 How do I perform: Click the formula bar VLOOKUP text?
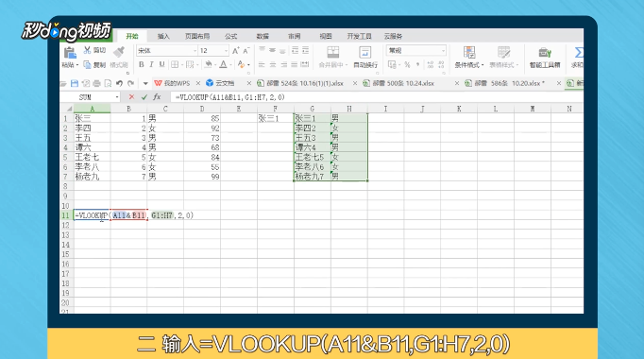coord(230,97)
